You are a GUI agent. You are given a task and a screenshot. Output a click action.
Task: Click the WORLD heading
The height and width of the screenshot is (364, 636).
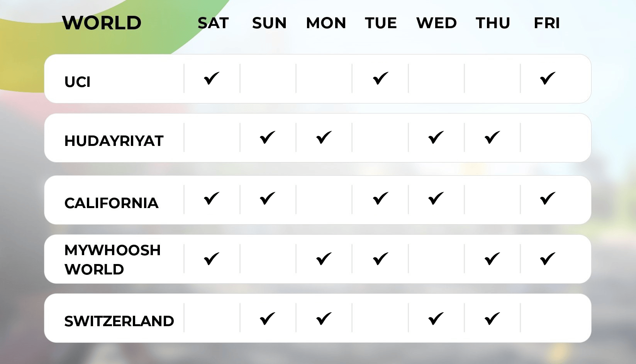point(102,23)
